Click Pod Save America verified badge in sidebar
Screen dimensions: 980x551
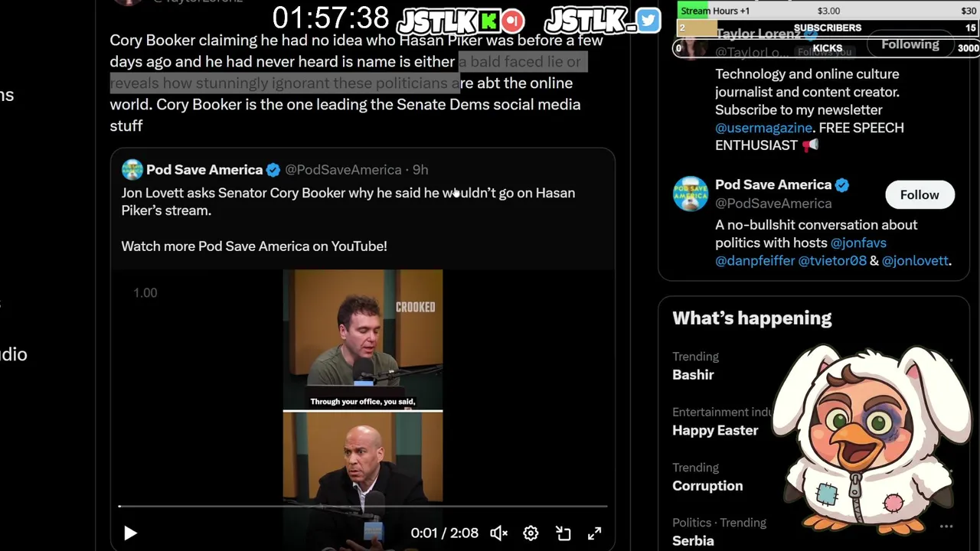pos(841,185)
